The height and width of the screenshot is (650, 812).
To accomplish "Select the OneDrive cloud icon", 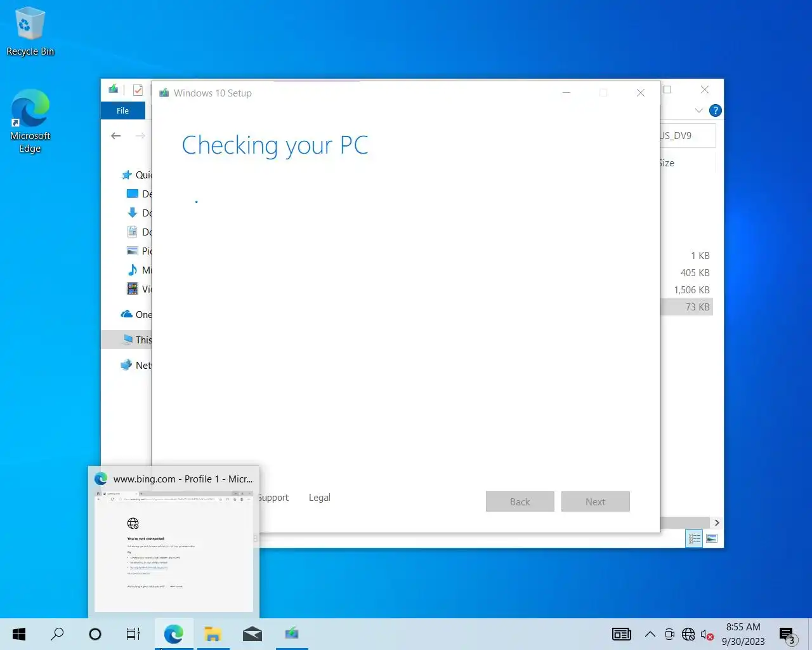I will point(127,314).
